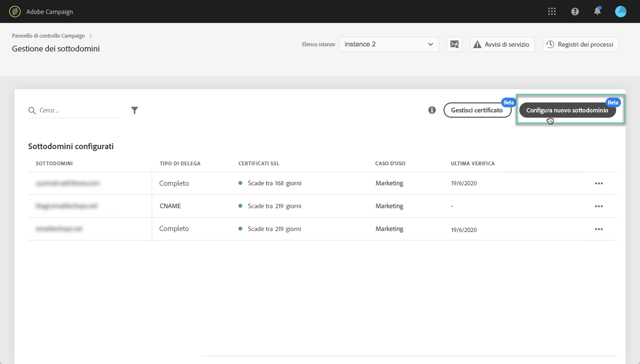Screen dimensions: 640x364
Task: Sort by the Certificati SSL column header
Action: tap(258, 163)
